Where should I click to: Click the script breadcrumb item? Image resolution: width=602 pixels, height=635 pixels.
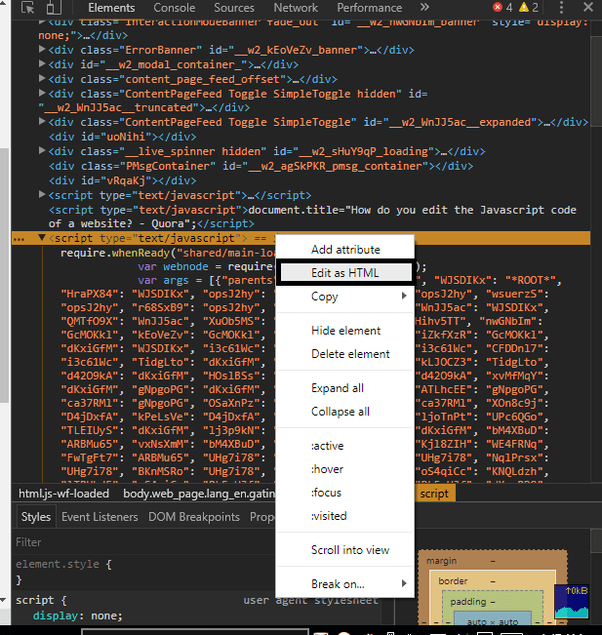click(435, 494)
